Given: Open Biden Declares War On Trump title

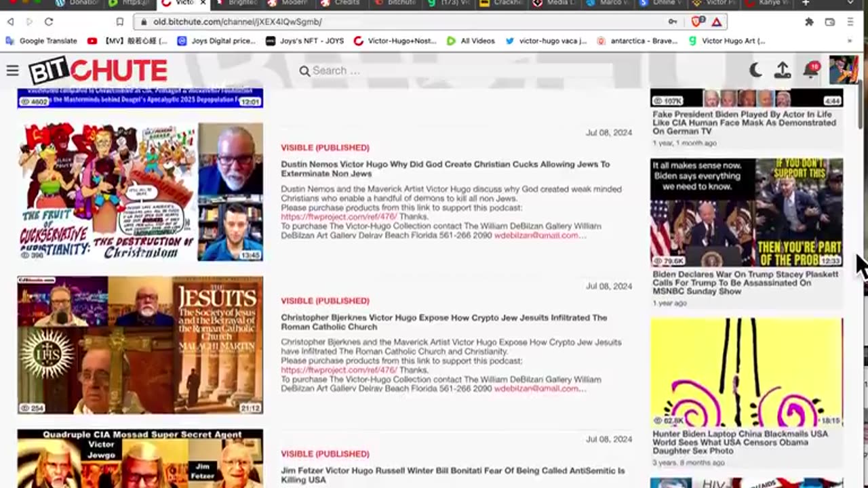Looking at the screenshot, I should (x=745, y=283).
